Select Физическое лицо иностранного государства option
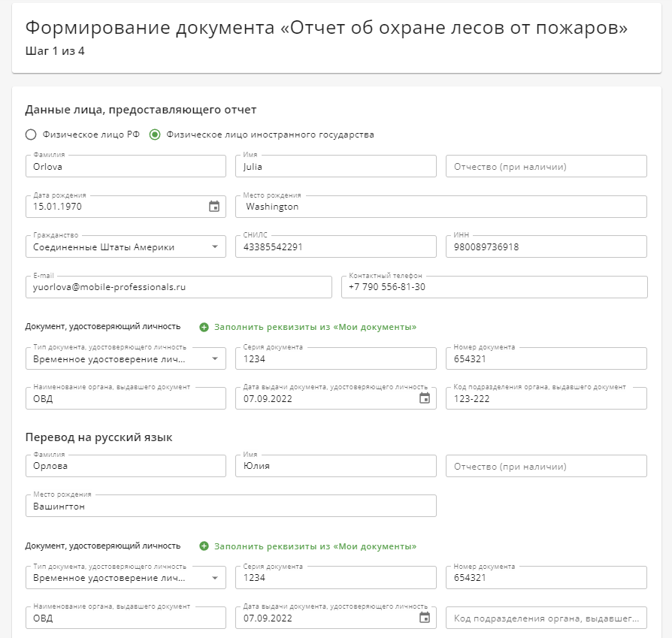 coord(155,135)
